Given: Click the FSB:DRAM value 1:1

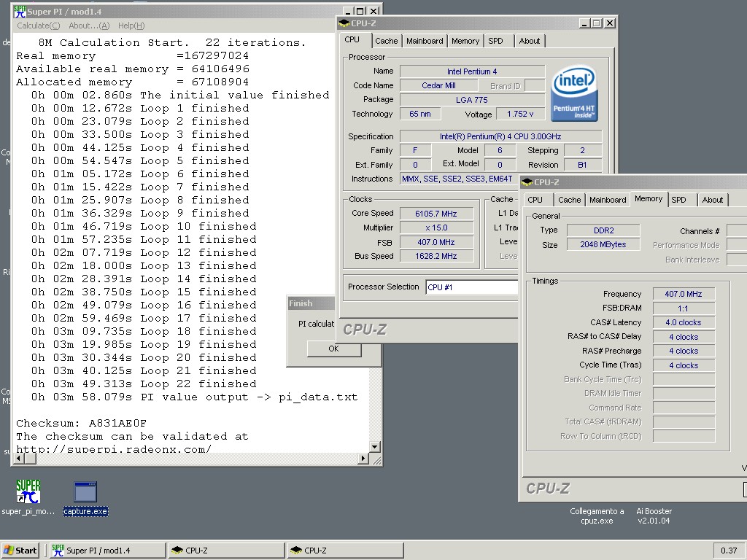Looking at the screenshot, I should pos(684,308).
